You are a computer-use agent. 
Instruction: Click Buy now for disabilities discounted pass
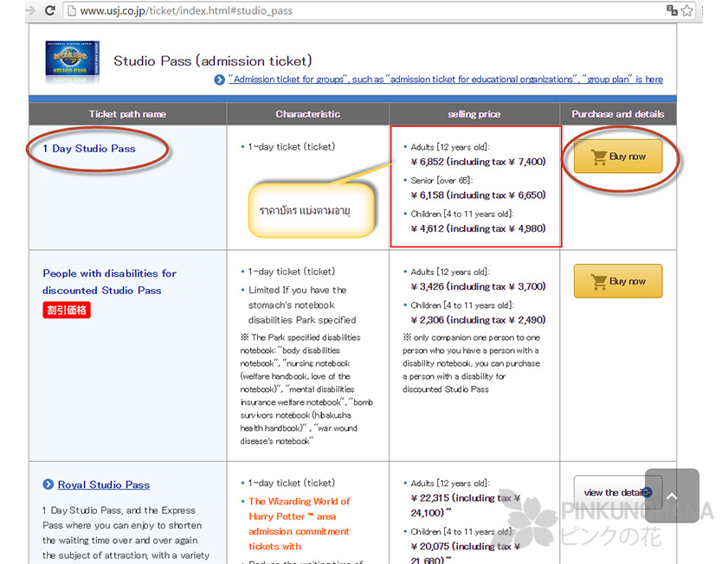[618, 281]
